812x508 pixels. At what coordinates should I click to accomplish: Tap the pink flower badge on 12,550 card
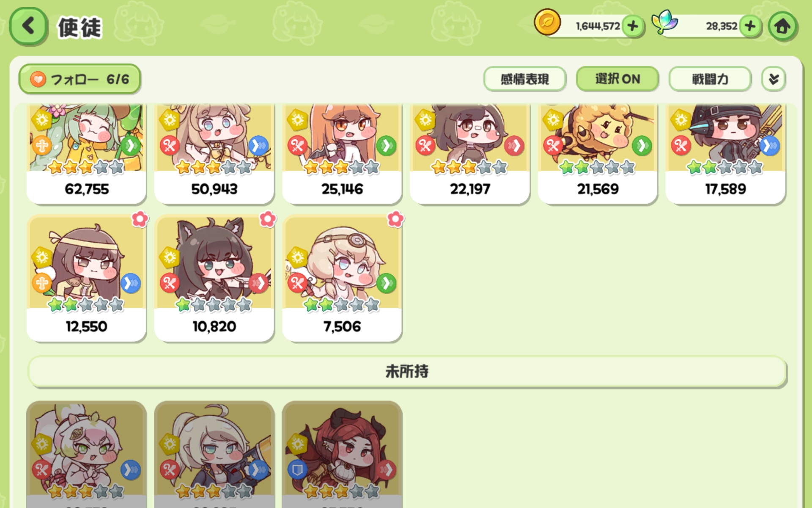pos(140,219)
